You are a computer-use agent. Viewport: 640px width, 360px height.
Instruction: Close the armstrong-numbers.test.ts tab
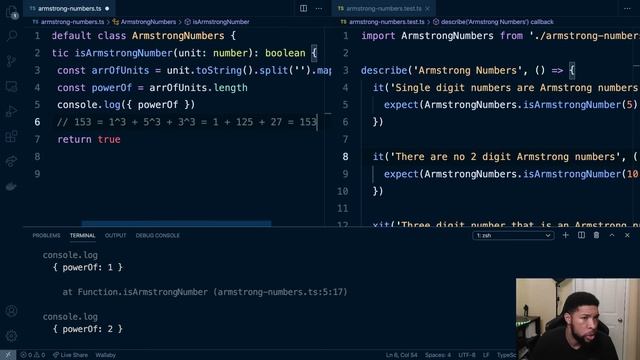click(x=427, y=8)
